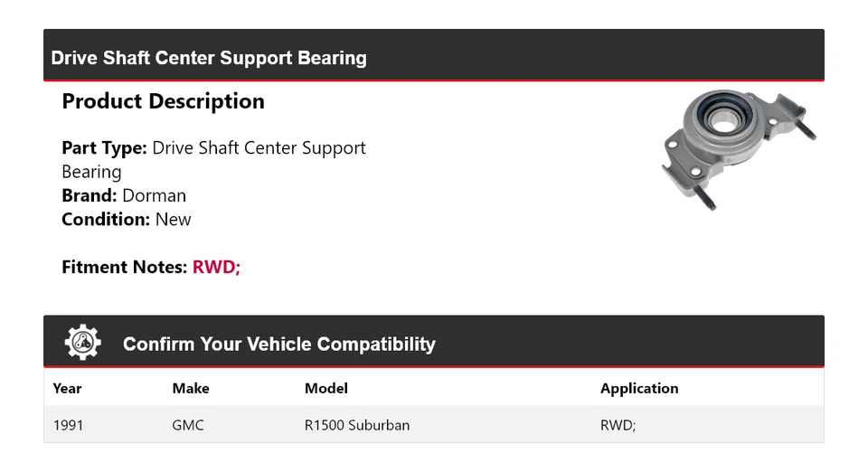Click the Drive Shaft Center Support Bearing title bar
This screenshot has height=472, width=868.
tap(209, 58)
